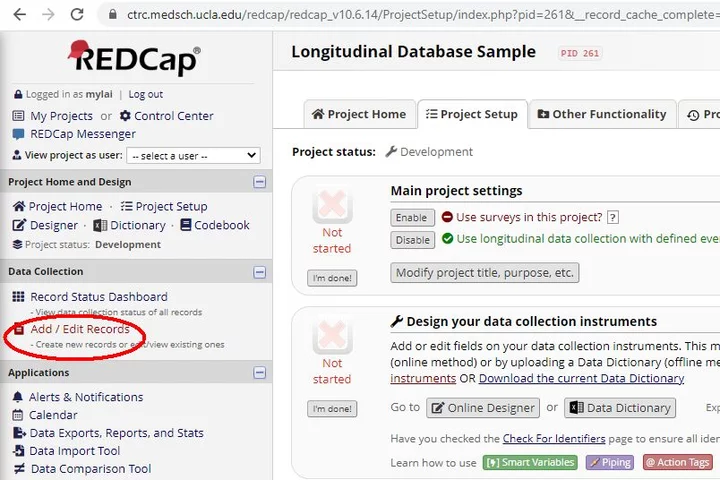Screen dimensions: 720x480
Task: Enable surveys in this project
Action: click(412, 218)
